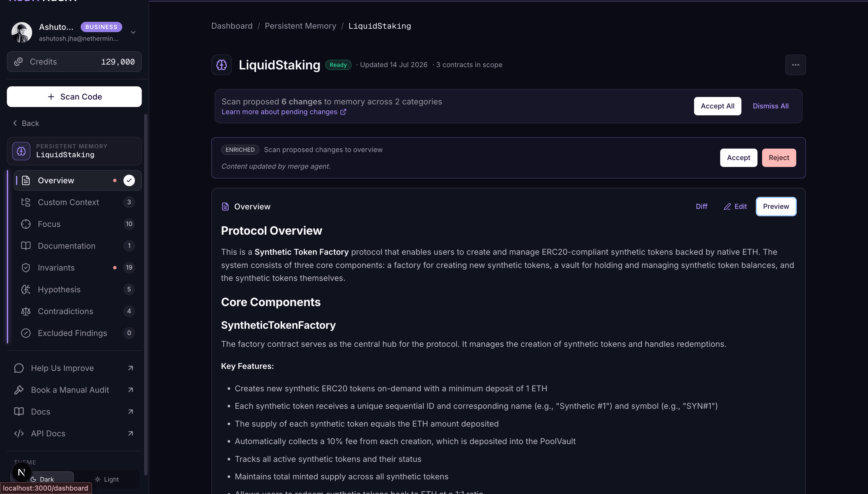
Task: Switch to the Preview view
Action: (x=776, y=207)
